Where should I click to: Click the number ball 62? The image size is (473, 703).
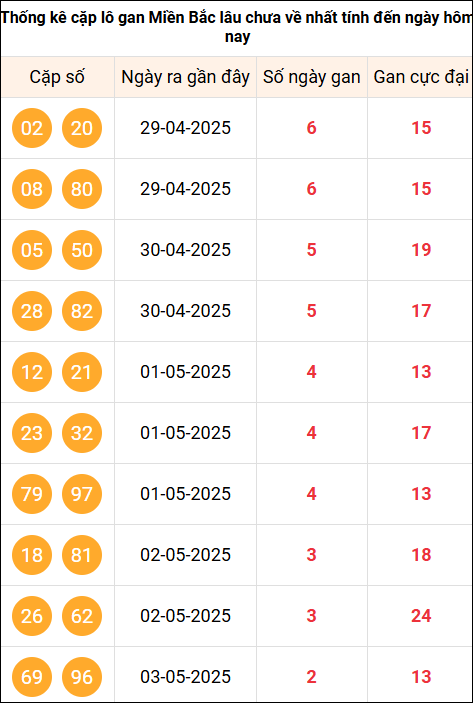[x=82, y=616]
